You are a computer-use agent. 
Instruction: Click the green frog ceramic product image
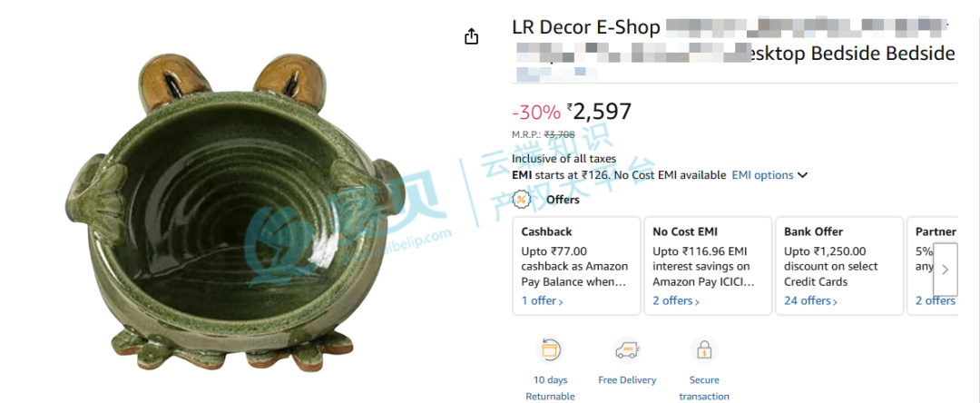[234, 212]
